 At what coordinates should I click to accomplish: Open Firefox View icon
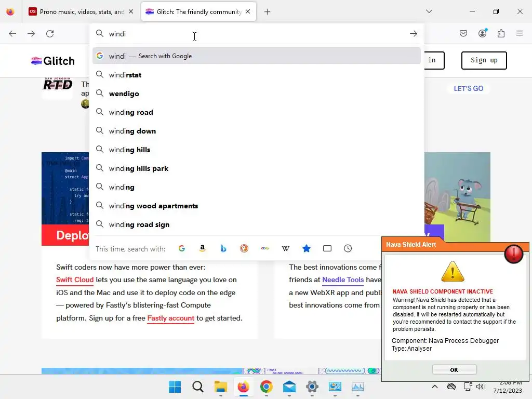[x=10, y=12]
